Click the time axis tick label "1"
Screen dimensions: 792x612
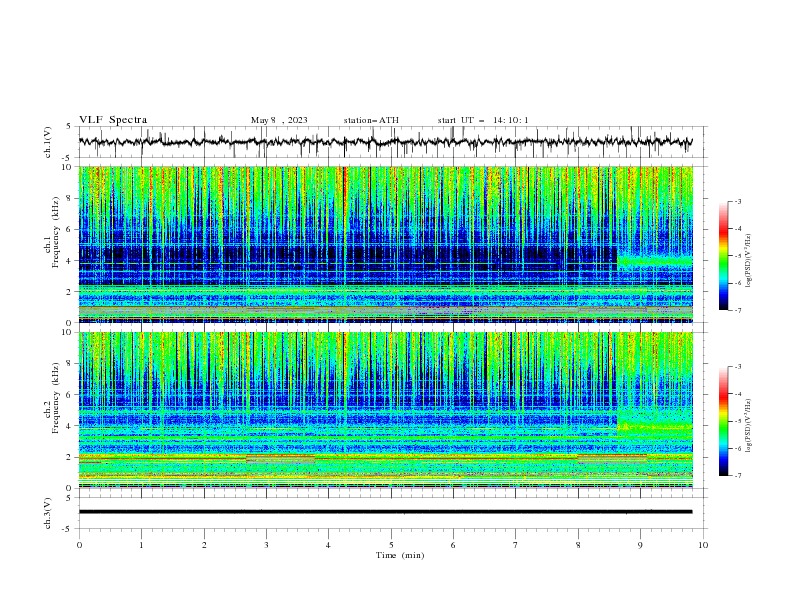tap(141, 545)
